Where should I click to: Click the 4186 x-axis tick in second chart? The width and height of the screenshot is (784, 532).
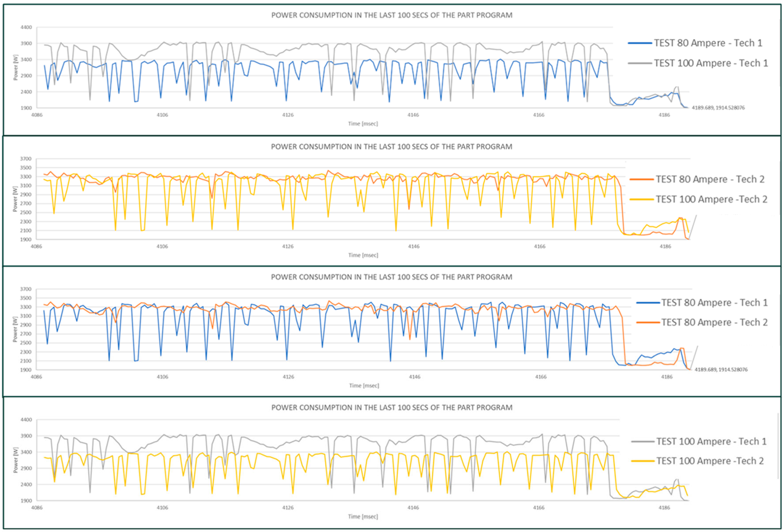(x=665, y=247)
